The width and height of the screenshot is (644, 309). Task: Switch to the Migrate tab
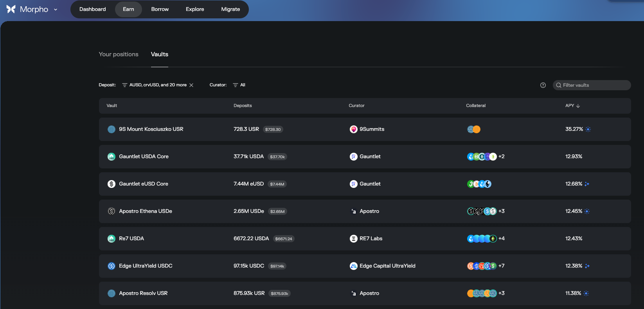230,9
